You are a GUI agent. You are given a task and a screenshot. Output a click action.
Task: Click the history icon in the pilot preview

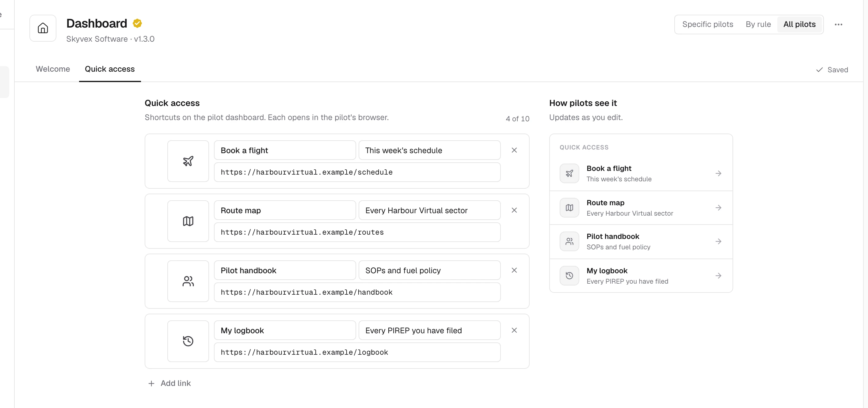click(x=569, y=276)
